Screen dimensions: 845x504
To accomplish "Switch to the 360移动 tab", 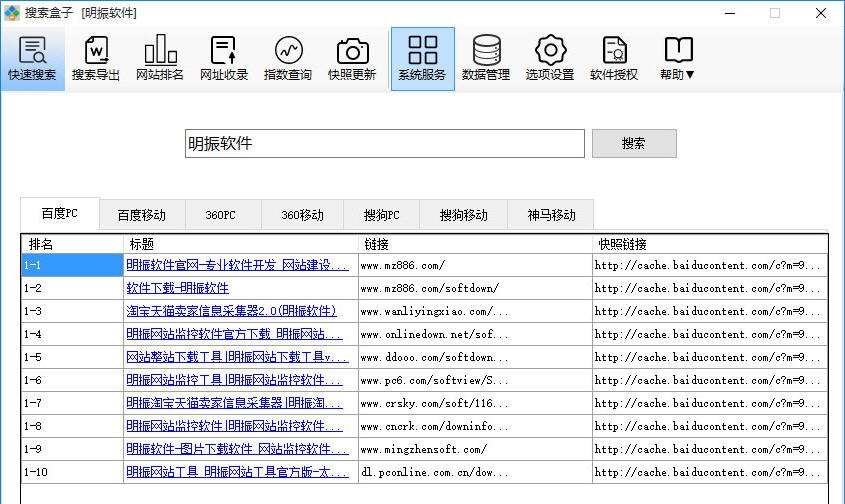I will pyautogui.click(x=302, y=215).
